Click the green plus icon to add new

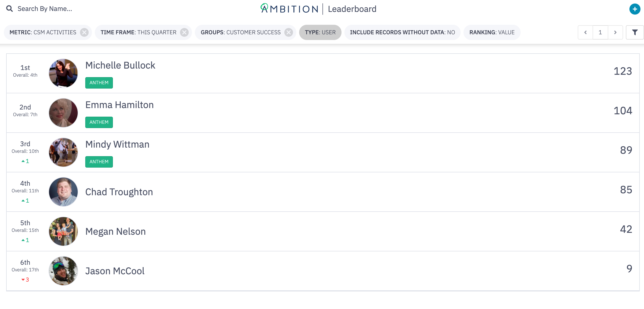635,9
